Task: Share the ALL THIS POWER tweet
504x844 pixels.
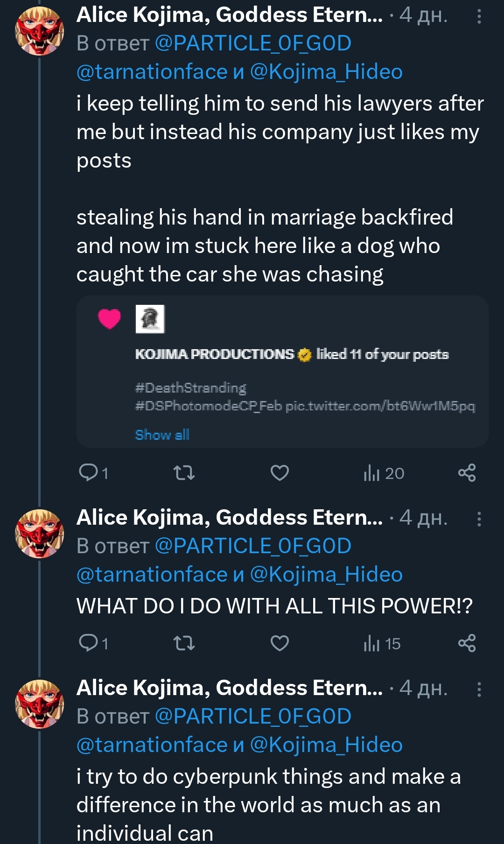Action: point(467,643)
